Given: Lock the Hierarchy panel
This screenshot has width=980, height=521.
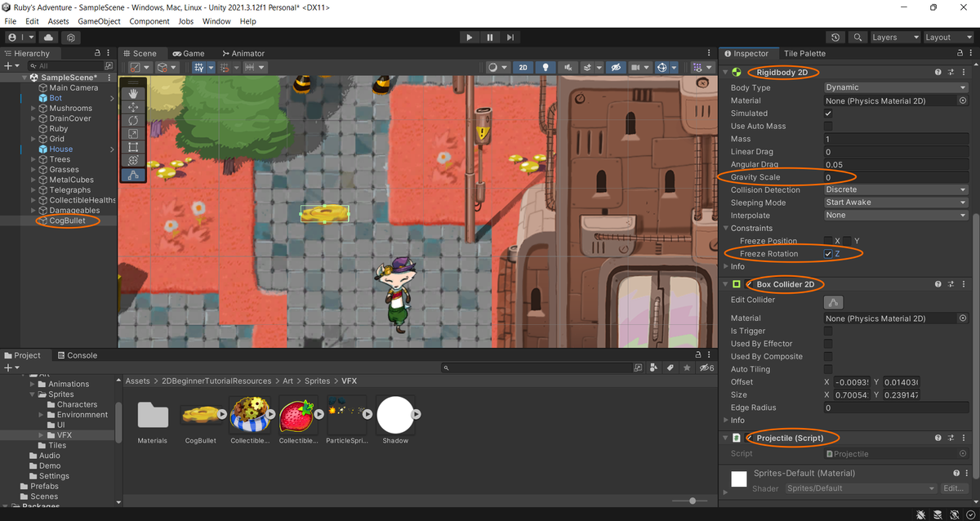Looking at the screenshot, I should 96,53.
